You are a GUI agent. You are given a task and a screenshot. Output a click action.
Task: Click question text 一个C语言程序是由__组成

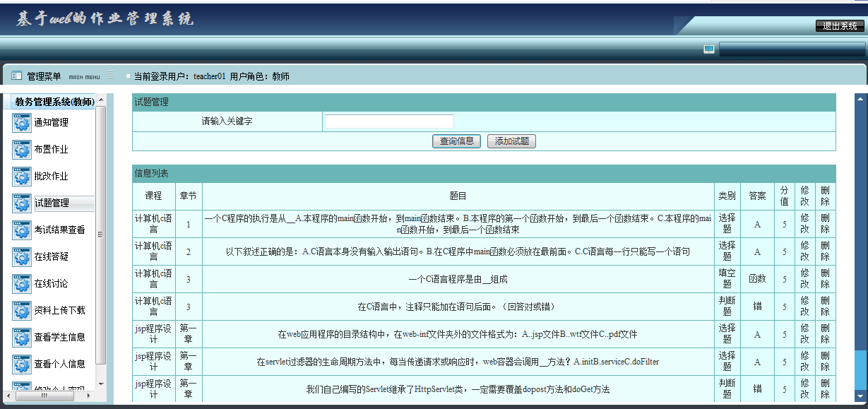pos(458,279)
